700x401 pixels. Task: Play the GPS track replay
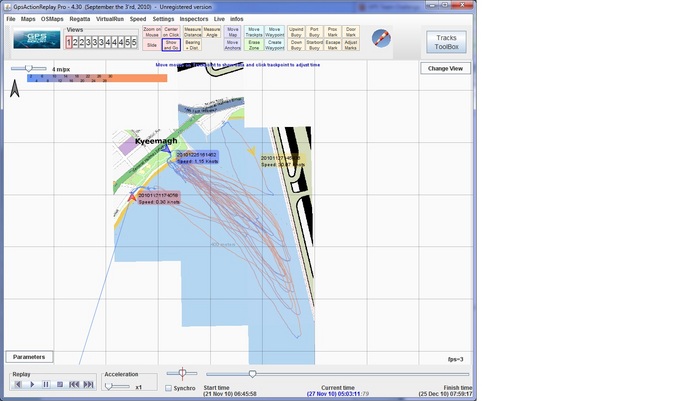[32, 384]
